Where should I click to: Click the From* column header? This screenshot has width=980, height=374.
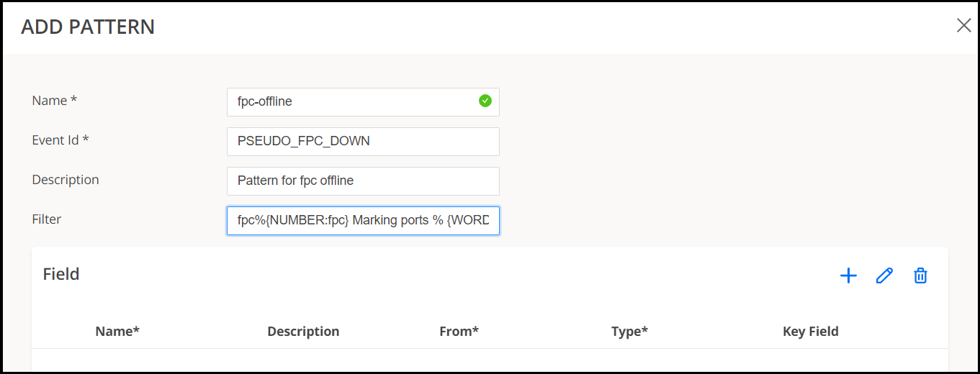point(459,332)
